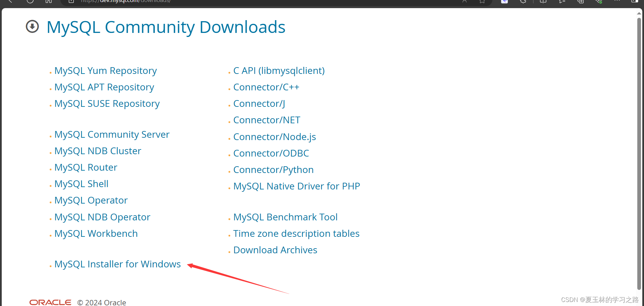Open the MySQL Shell download link
644x306 pixels.
(81, 184)
